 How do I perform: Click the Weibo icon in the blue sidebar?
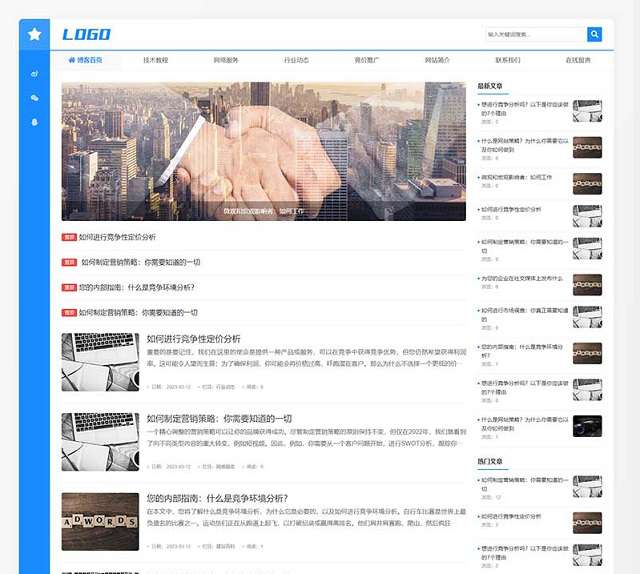(x=35, y=74)
